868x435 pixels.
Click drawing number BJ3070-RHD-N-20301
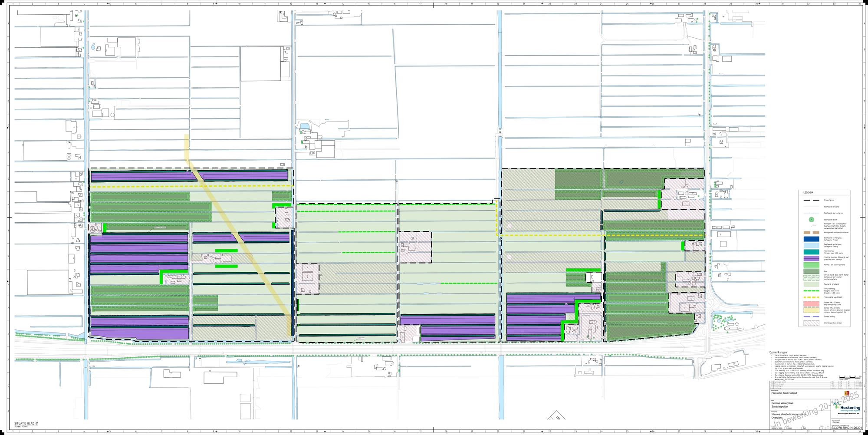pos(846,428)
